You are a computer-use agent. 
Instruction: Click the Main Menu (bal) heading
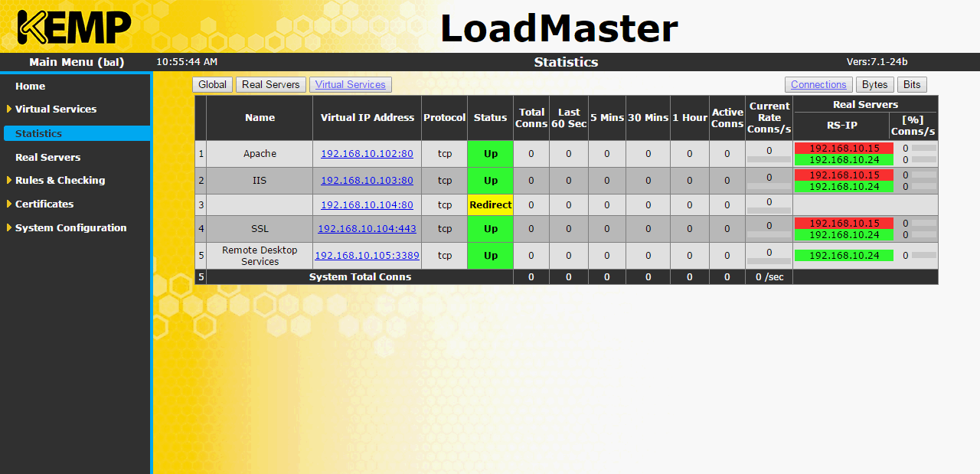point(77,62)
